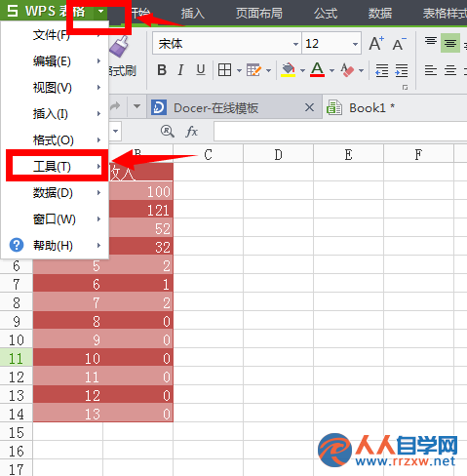
Task: Decrease font size with A- icon
Action: 400,44
